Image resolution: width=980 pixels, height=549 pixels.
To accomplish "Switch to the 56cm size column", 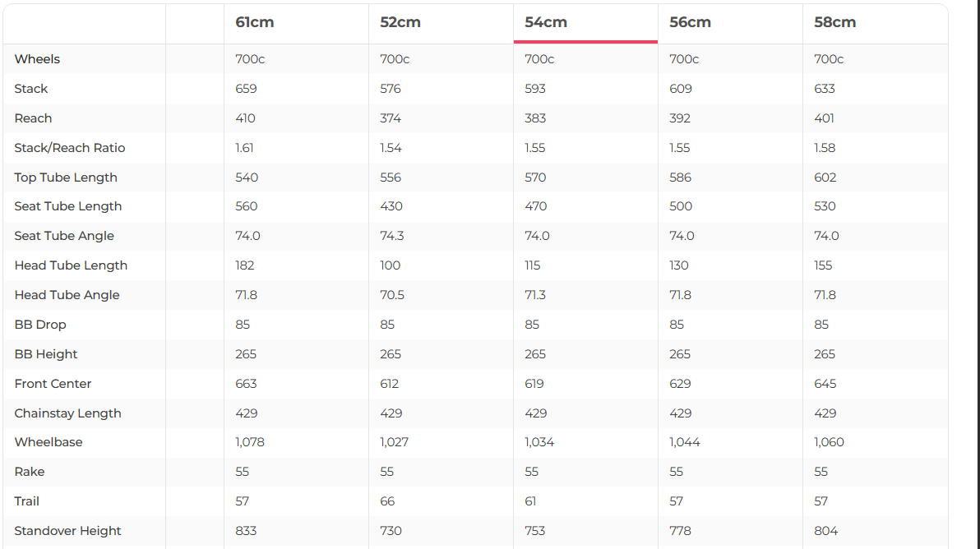I will tap(690, 23).
